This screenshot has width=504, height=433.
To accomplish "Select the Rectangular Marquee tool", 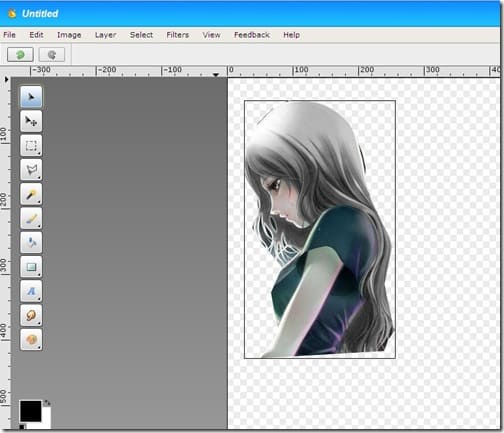I will click(31, 146).
